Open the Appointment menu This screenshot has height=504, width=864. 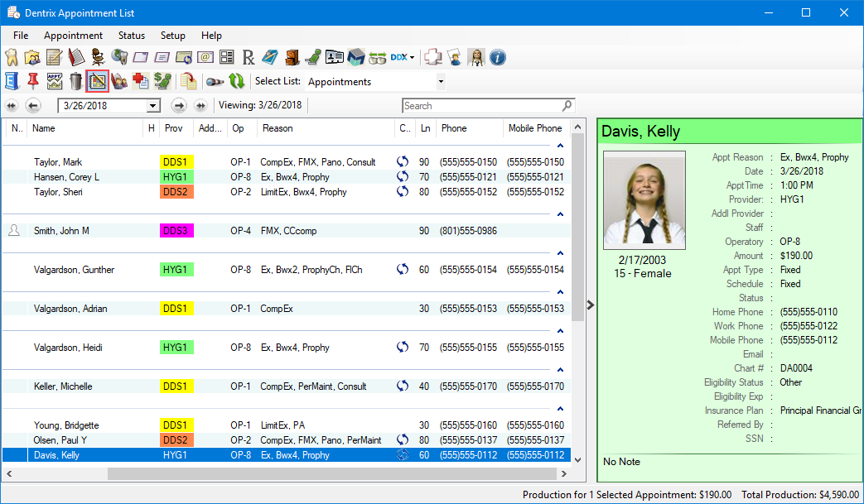click(73, 36)
